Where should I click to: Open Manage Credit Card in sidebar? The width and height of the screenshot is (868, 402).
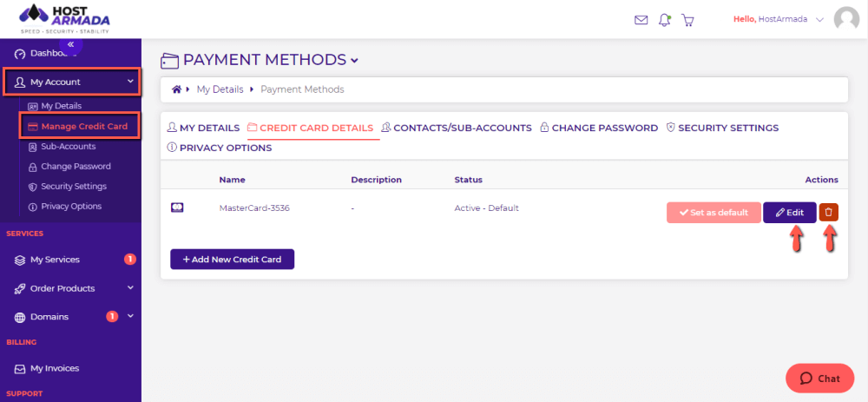[78, 126]
